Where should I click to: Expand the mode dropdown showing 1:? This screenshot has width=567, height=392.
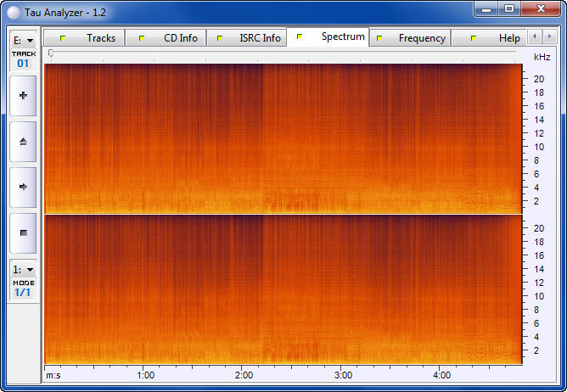(x=23, y=269)
